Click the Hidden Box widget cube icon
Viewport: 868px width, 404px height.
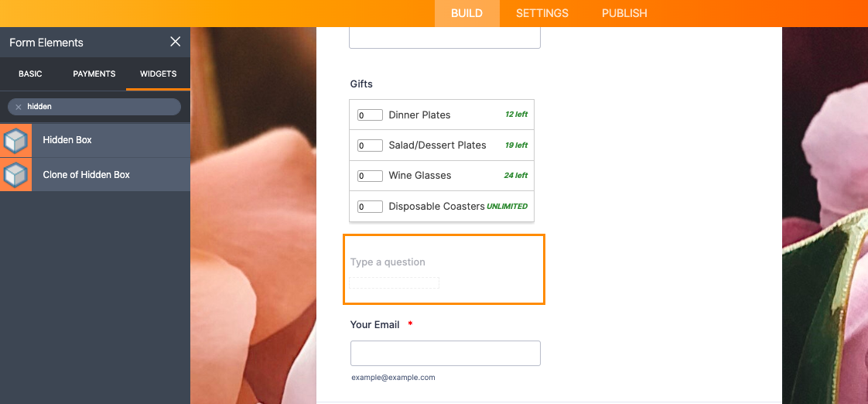(15, 140)
